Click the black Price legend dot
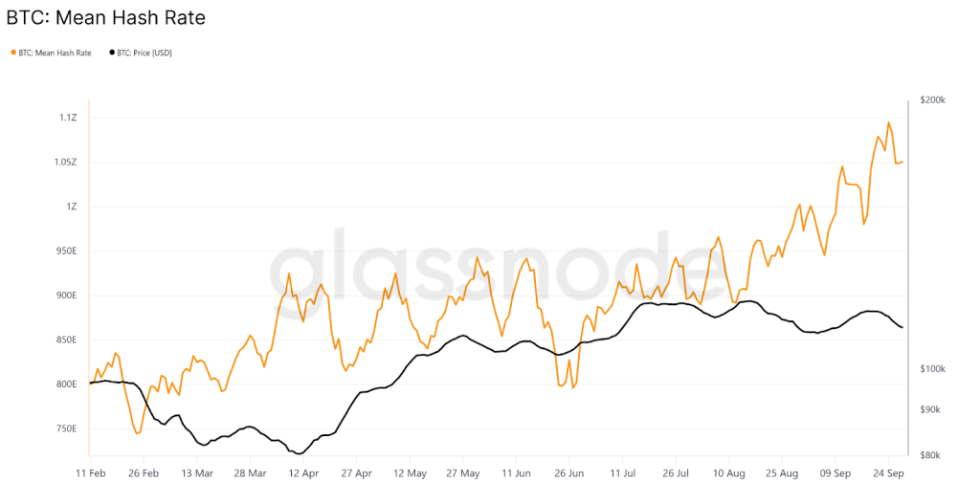Viewport: 980px width, 504px height. [112, 53]
